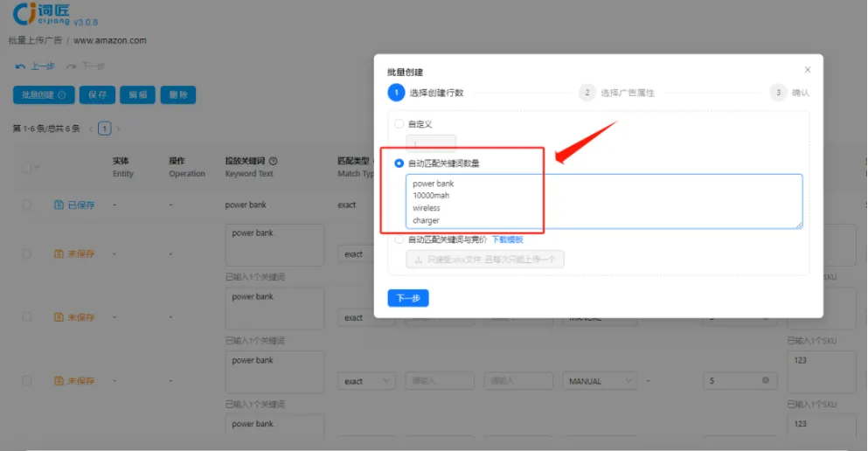
Task: Click the xlsx file upload field
Action: (485, 260)
